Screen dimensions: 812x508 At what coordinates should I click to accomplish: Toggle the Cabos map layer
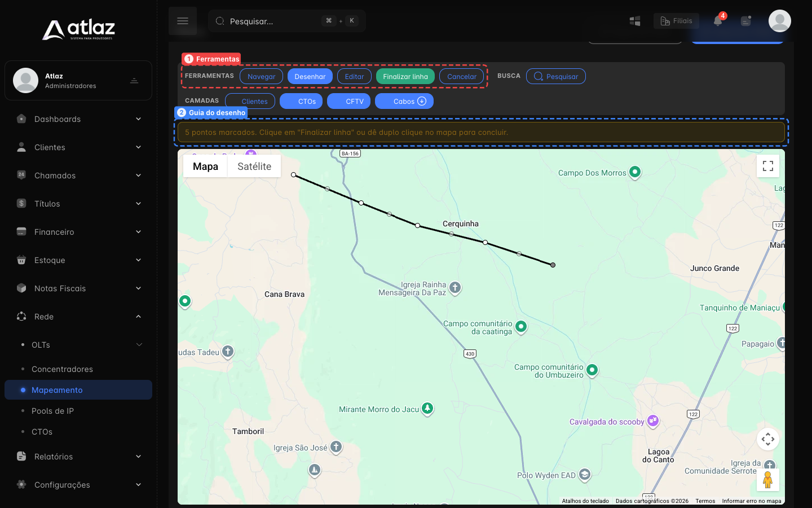click(x=404, y=101)
